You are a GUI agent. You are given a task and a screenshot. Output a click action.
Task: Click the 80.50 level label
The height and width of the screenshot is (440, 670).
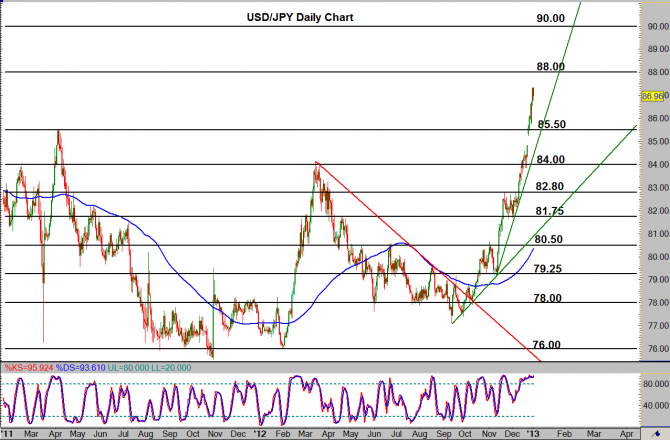tap(549, 240)
